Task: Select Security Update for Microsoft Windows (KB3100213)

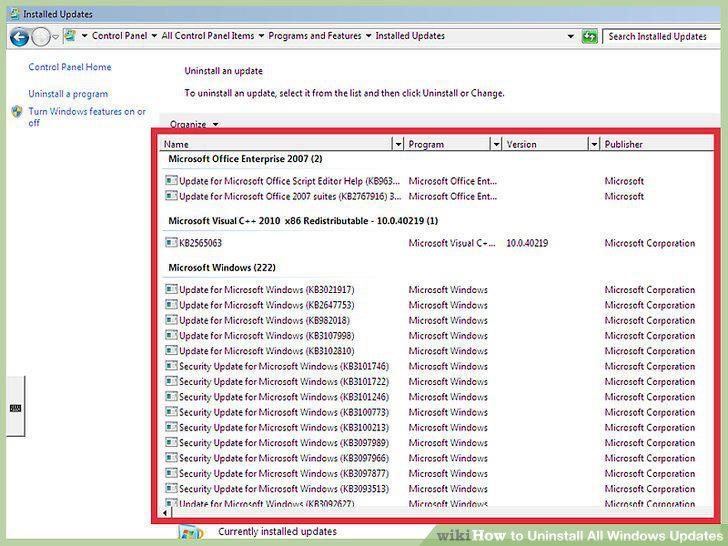Action: coord(284,428)
